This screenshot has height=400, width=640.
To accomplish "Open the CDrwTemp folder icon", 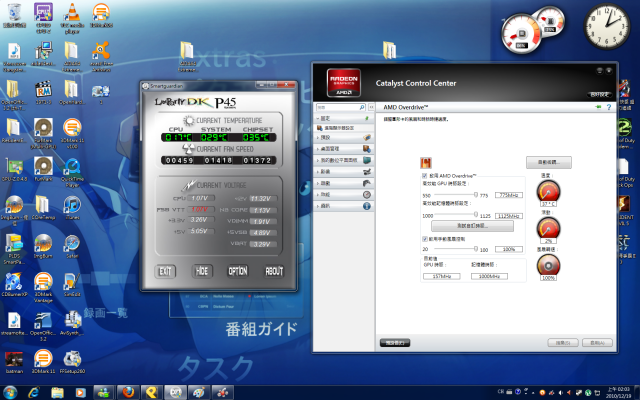I will click(x=43, y=208).
